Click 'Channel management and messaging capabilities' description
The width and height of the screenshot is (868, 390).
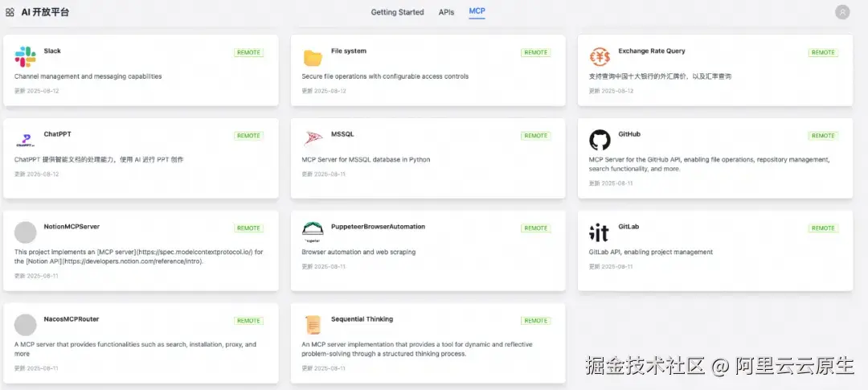click(x=88, y=76)
